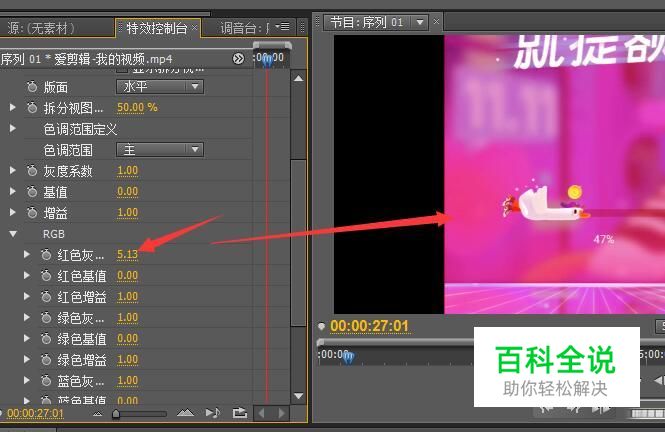Click the 序列 01 * 爱剪辑-我的视频.mp4 clip name
The width and height of the screenshot is (665, 432).
(87, 59)
